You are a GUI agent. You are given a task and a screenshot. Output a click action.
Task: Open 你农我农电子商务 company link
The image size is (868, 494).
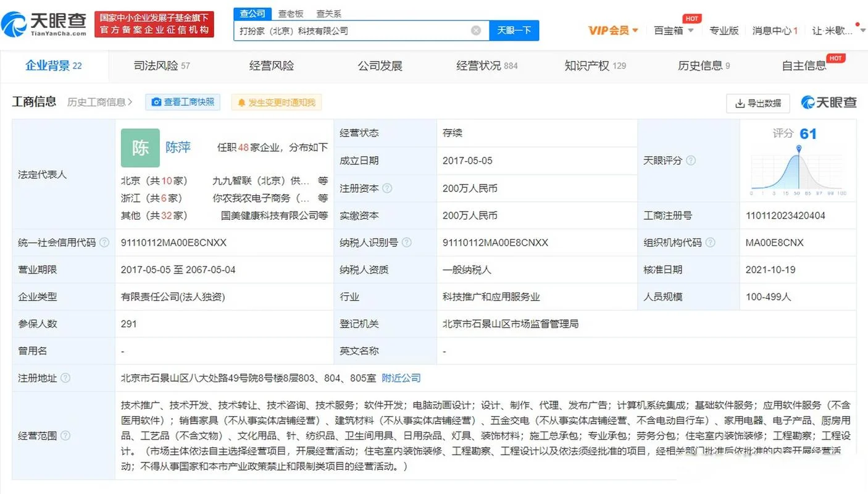261,198
